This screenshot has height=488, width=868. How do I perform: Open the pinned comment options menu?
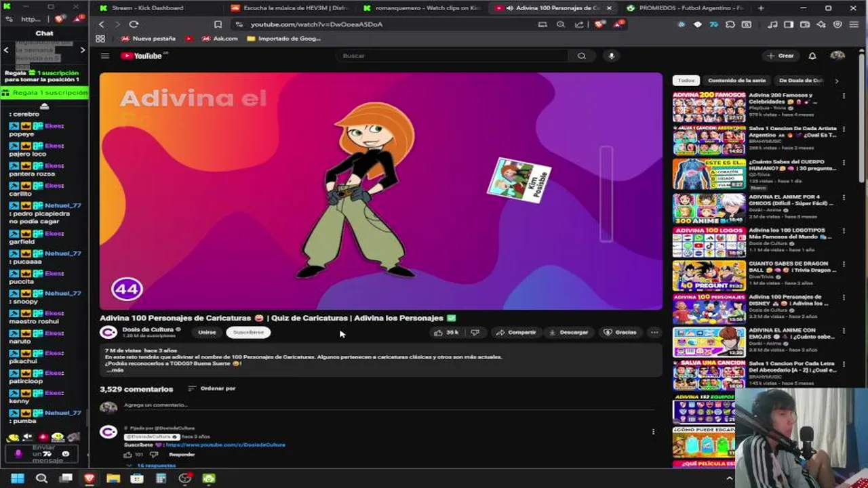[653, 432]
